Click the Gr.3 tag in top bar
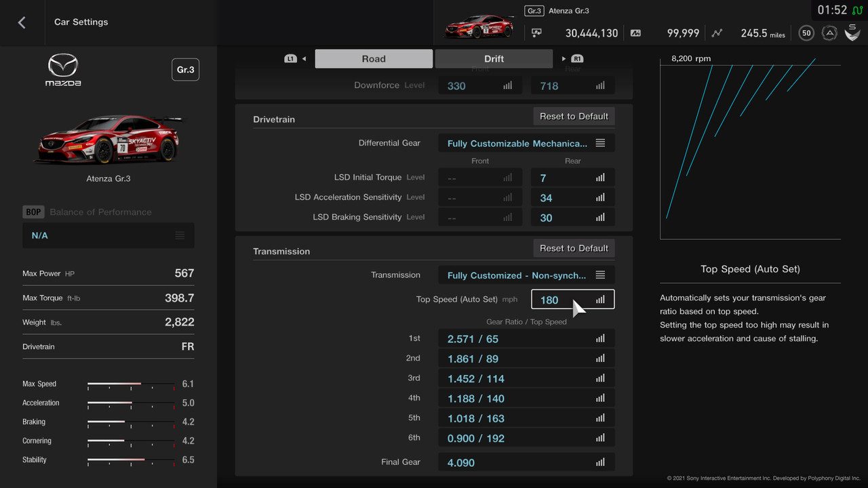The width and height of the screenshot is (868, 488). [x=534, y=11]
